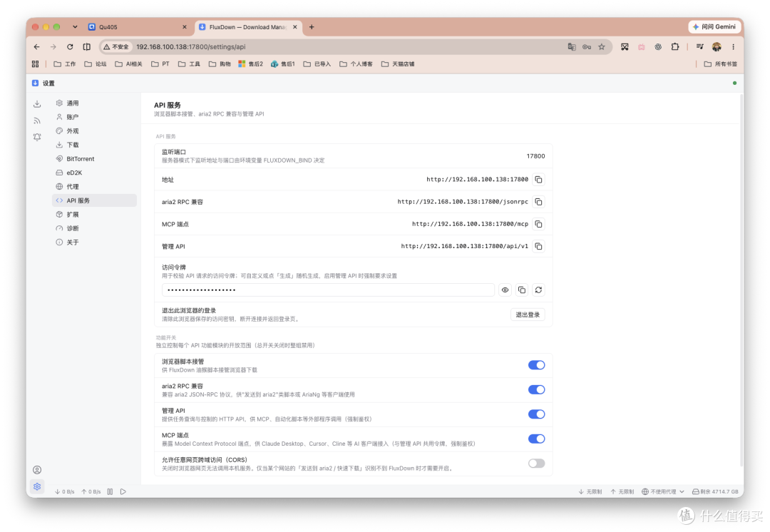The image size is (770, 532).
Task: Regenerate the access token with the refresh icon
Action: [x=538, y=290]
